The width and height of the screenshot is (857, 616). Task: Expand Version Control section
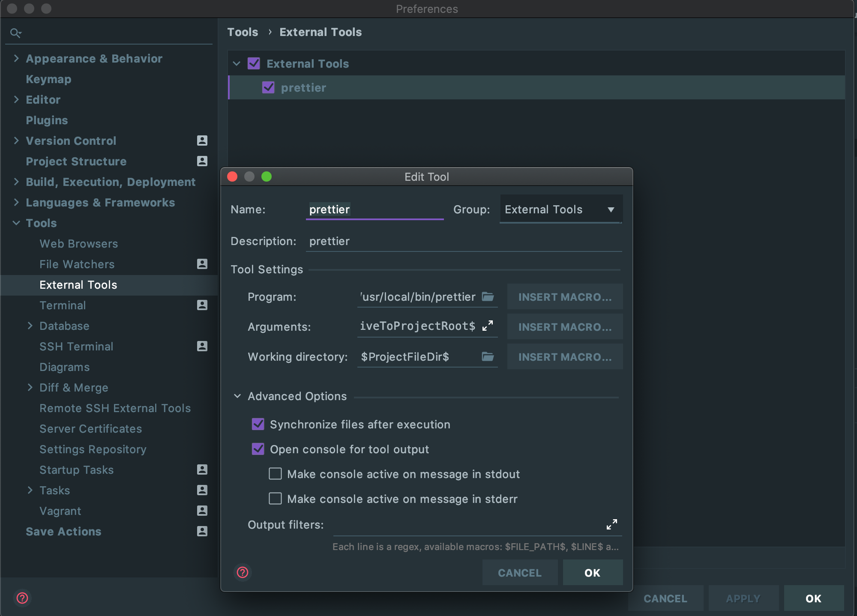[x=16, y=141]
